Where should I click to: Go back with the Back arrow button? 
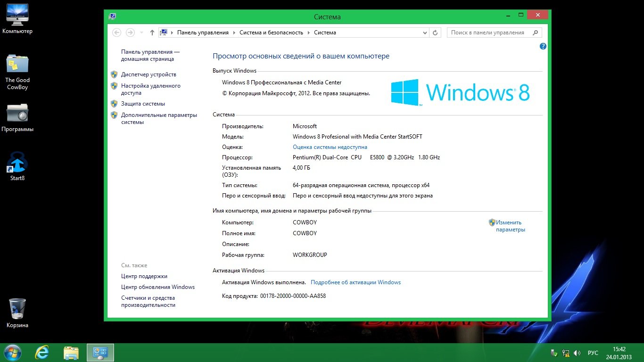click(x=117, y=33)
